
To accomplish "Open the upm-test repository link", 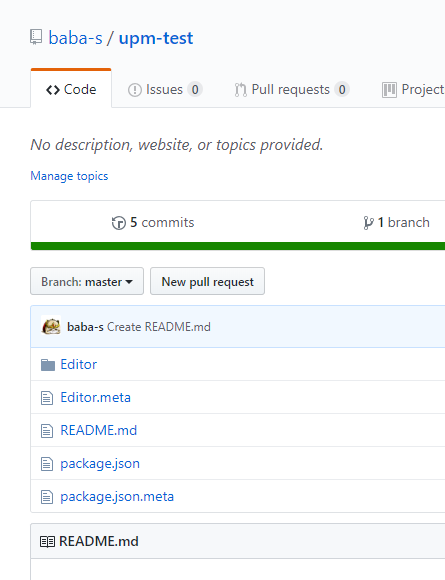I will point(156,38).
